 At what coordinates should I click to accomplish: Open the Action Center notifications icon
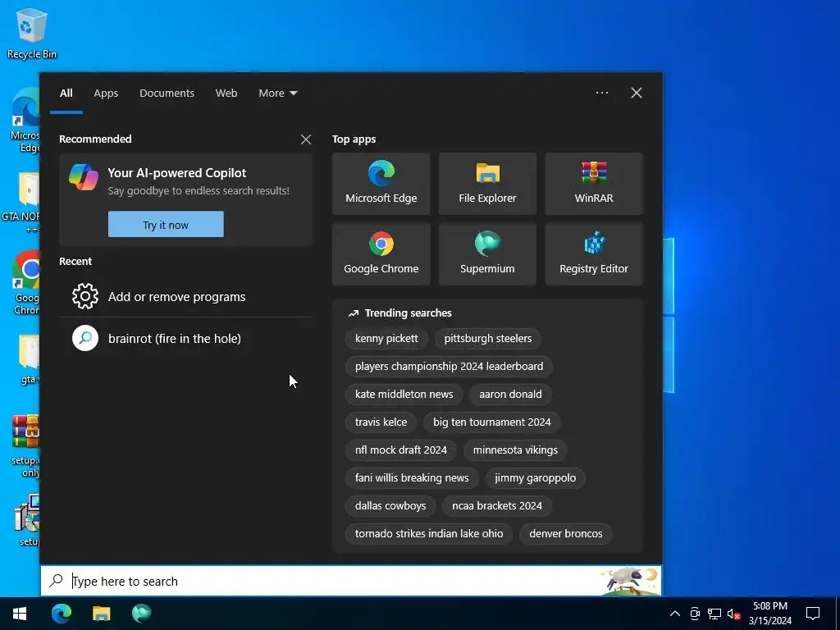tap(813, 614)
